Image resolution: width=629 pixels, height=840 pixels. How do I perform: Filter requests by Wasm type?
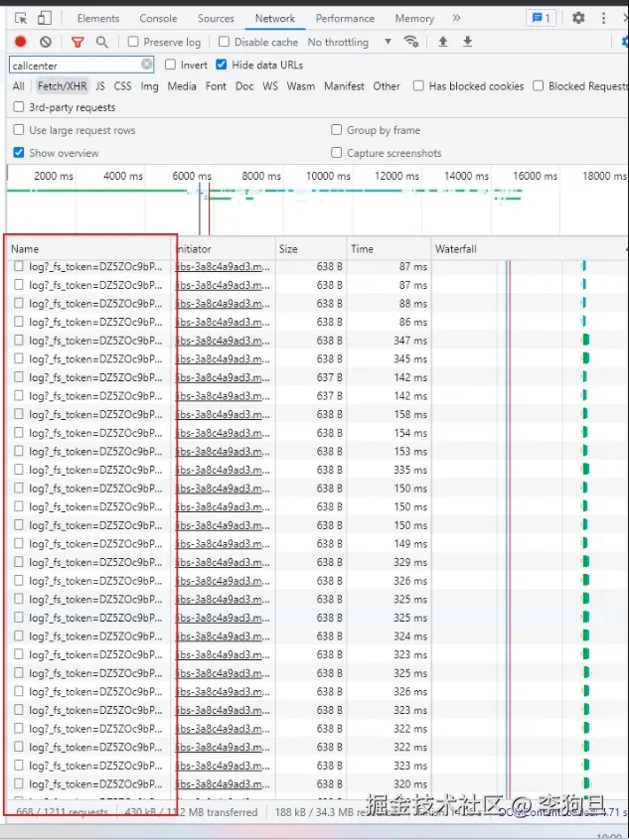pyautogui.click(x=301, y=86)
